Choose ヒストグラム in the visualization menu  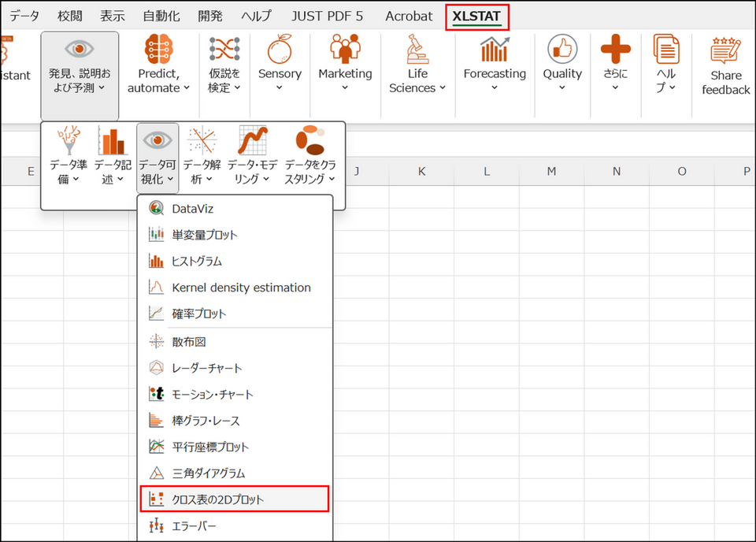[x=197, y=261]
